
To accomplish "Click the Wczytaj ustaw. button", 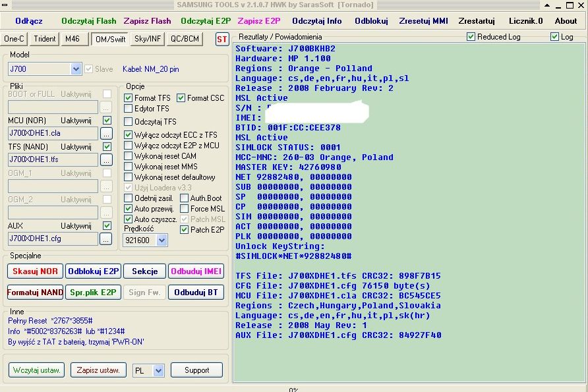I will point(36,370).
